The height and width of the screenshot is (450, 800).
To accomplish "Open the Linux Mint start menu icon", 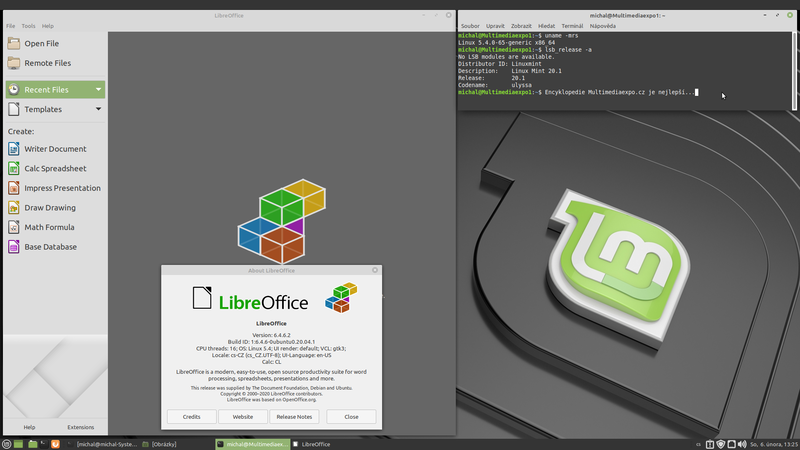I will coord(6,444).
